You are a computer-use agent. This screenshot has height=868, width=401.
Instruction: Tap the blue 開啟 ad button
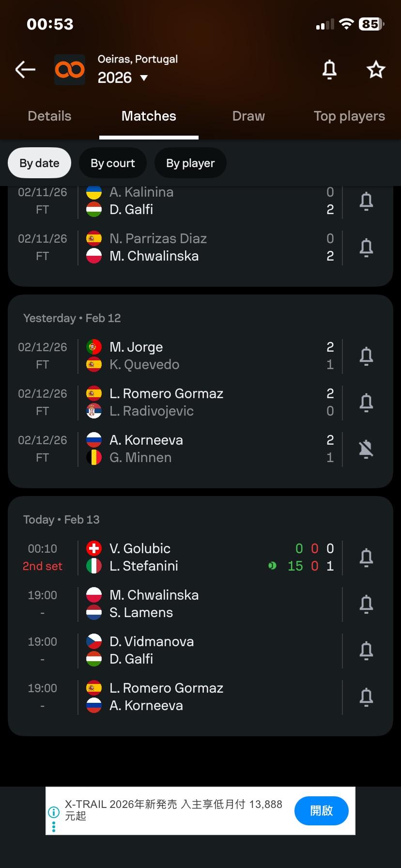[321, 810]
